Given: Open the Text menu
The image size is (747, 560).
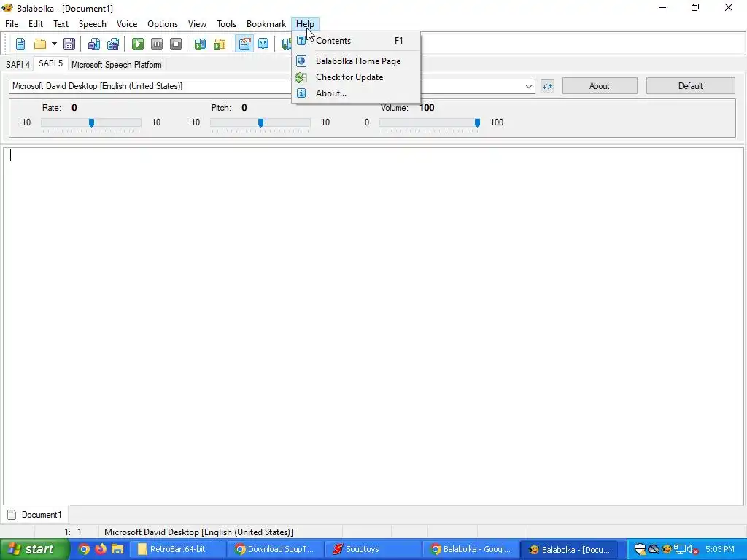Looking at the screenshot, I should tap(61, 24).
